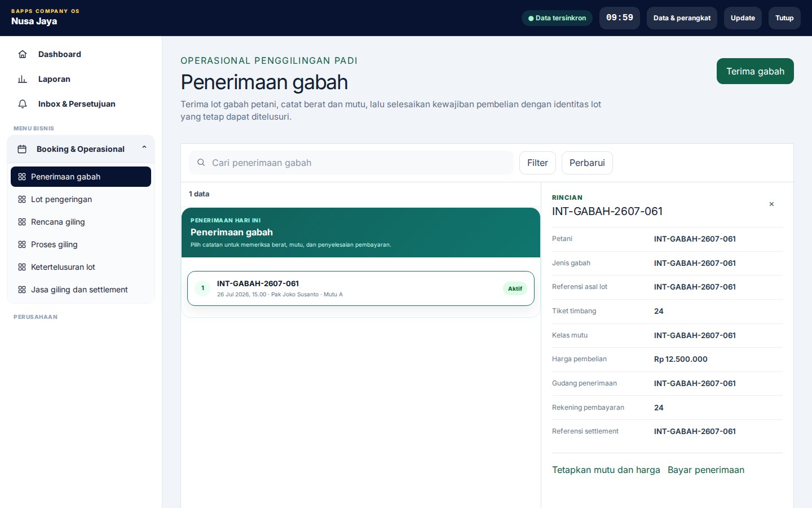This screenshot has width=812, height=508.
Task: Collapse the Booking & Operasional section
Action: click(144, 147)
